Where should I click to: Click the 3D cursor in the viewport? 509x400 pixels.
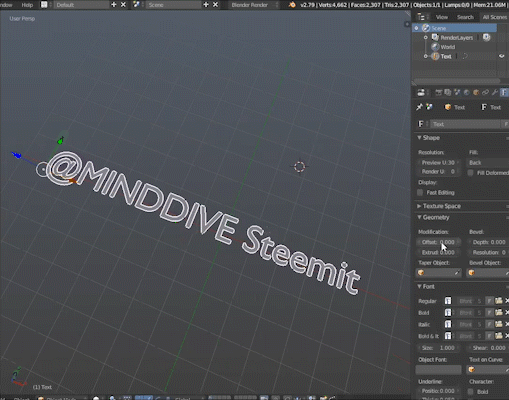[x=299, y=167]
